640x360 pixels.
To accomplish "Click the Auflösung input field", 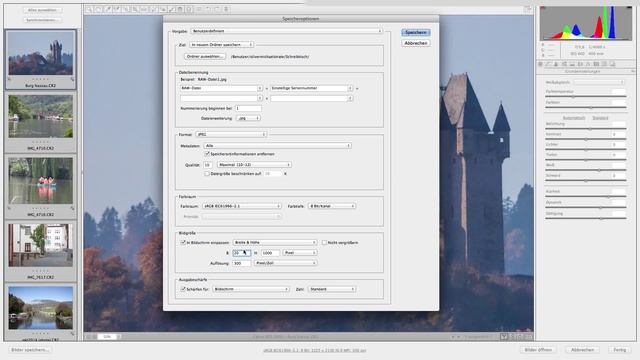I will [241, 263].
